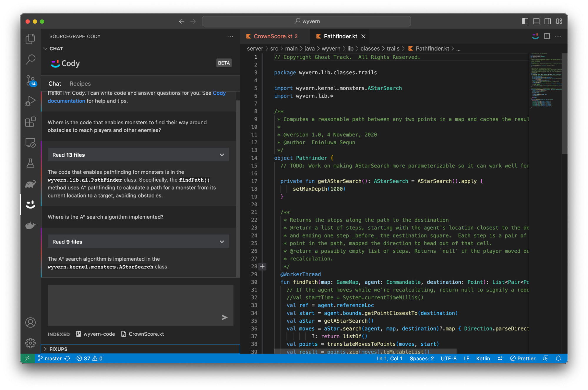Fold code with the plus at line 28
The width and height of the screenshot is (588, 390).
coord(262,266)
